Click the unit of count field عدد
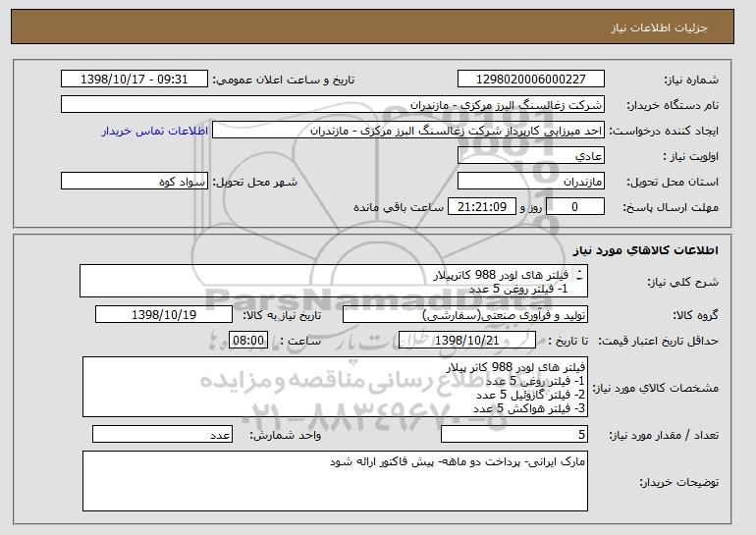Image resolution: width=756 pixels, height=535 pixels. pyautogui.click(x=162, y=434)
